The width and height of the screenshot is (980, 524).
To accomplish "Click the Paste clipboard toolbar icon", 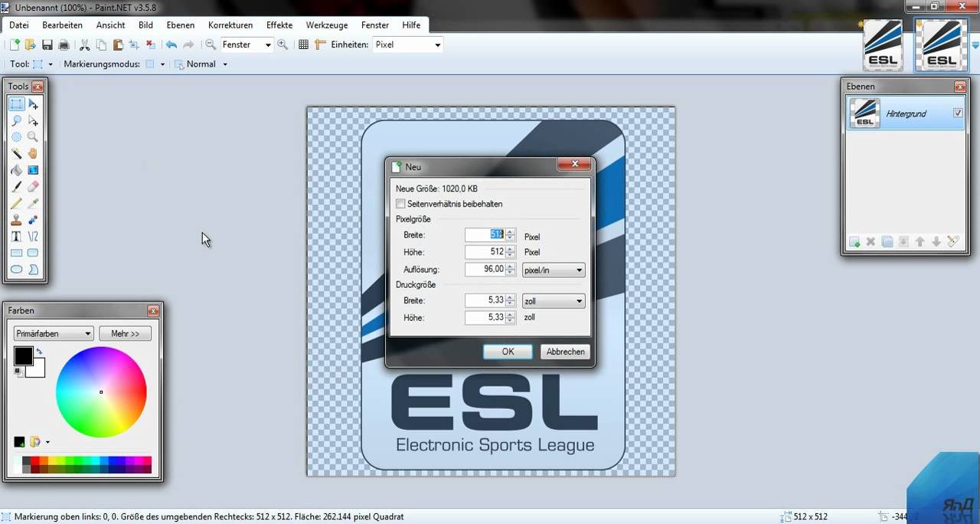I will 118,44.
